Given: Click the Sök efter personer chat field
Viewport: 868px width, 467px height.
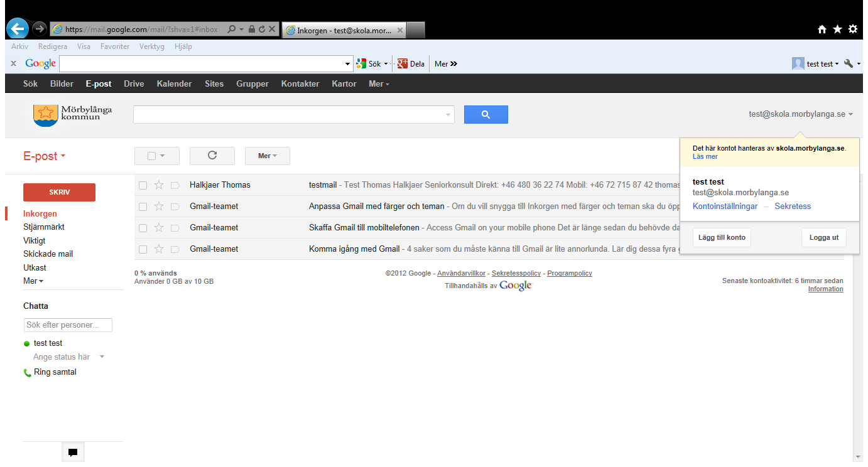Looking at the screenshot, I should coord(68,325).
